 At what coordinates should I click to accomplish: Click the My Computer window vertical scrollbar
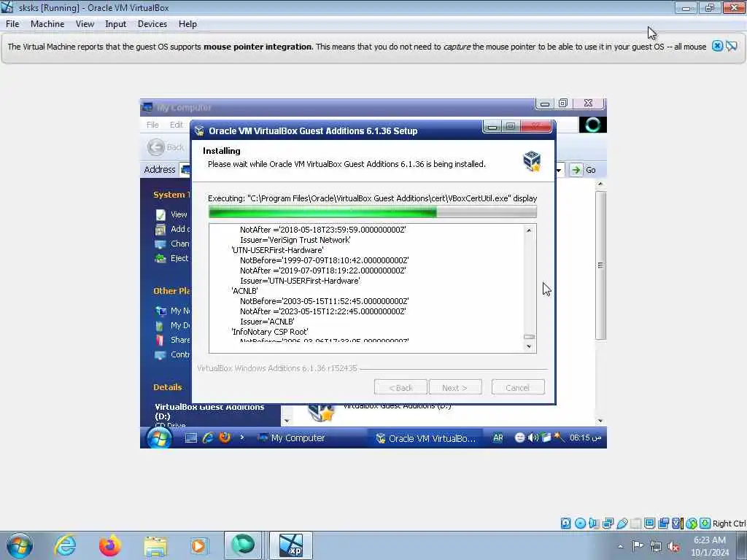601,265
